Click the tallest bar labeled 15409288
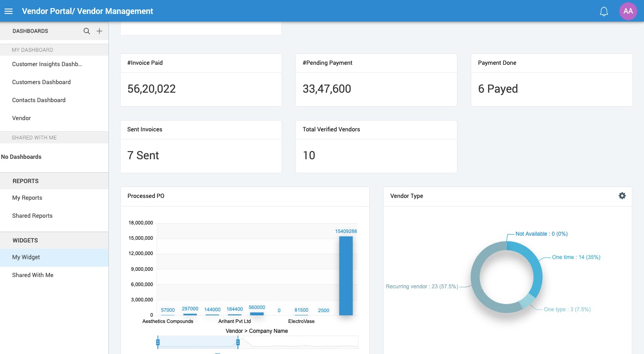Image resolution: width=644 pixels, height=354 pixels. 346,275
